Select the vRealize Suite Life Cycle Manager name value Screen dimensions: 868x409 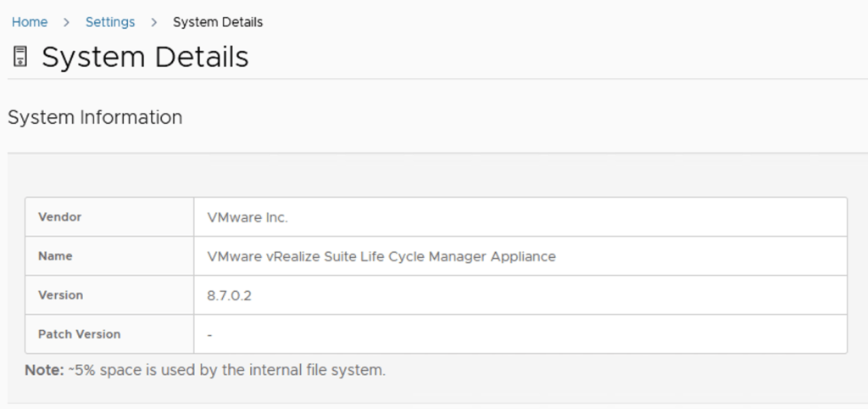pyautogui.click(x=381, y=256)
